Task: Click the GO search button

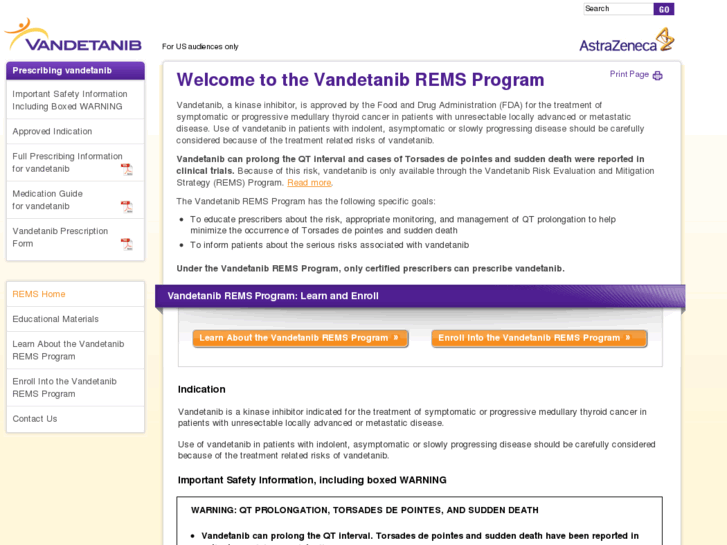Action: click(x=664, y=9)
